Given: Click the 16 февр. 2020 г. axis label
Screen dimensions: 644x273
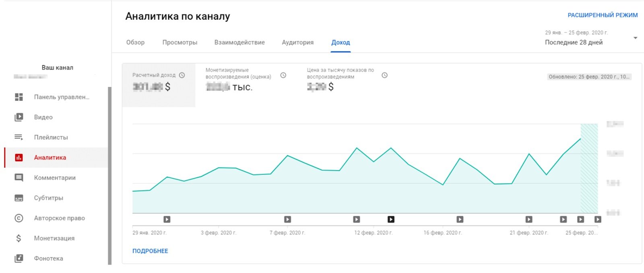Looking at the screenshot, I should click(x=443, y=233).
